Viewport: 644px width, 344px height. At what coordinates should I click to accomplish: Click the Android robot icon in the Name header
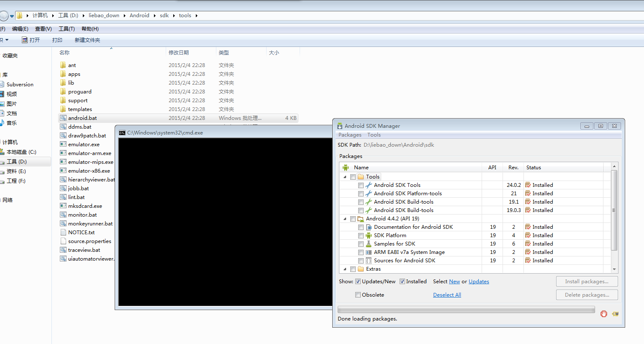point(346,168)
